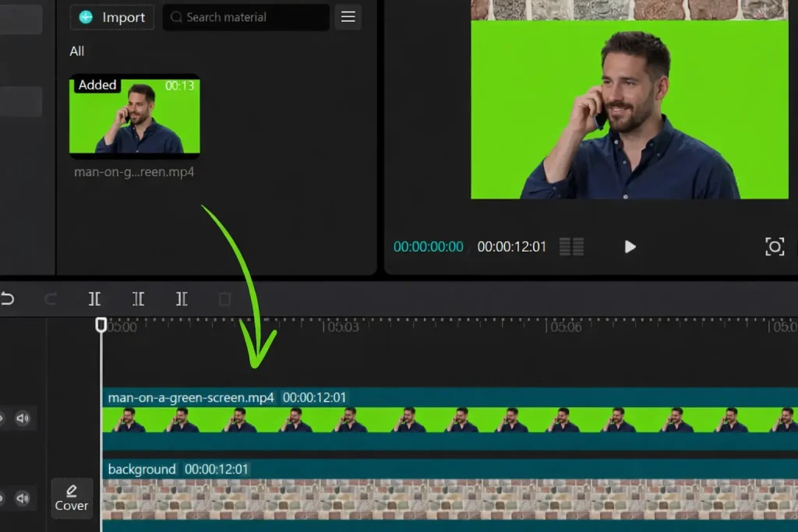Click the playhead handle on timeline ruler
The height and width of the screenshot is (532, 798).
(101, 325)
